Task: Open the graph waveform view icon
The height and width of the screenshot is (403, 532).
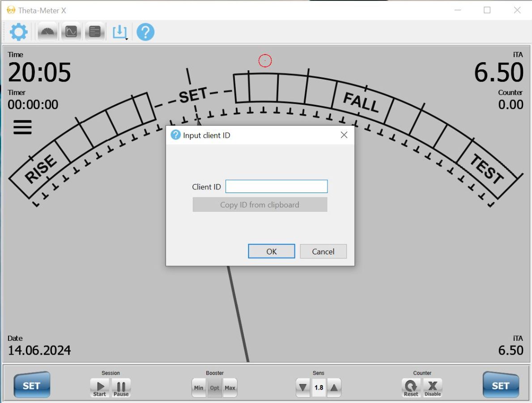Action: [71, 32]
